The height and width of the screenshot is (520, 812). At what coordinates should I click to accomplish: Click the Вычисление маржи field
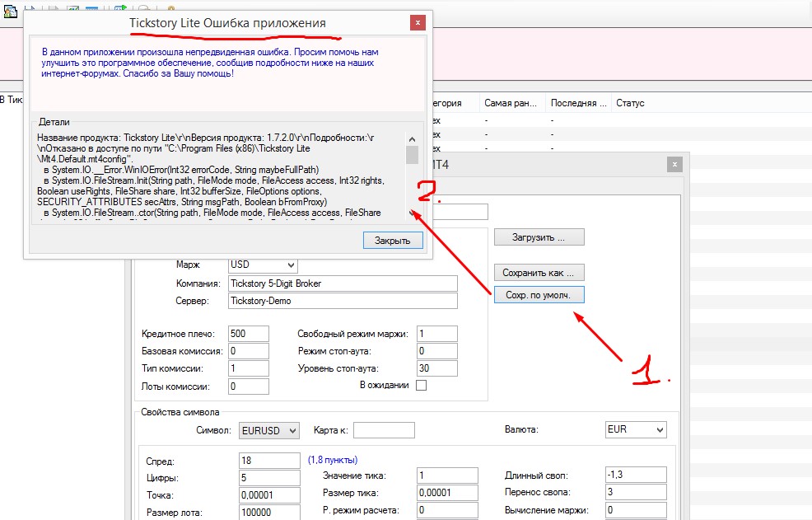click(636, 510)
